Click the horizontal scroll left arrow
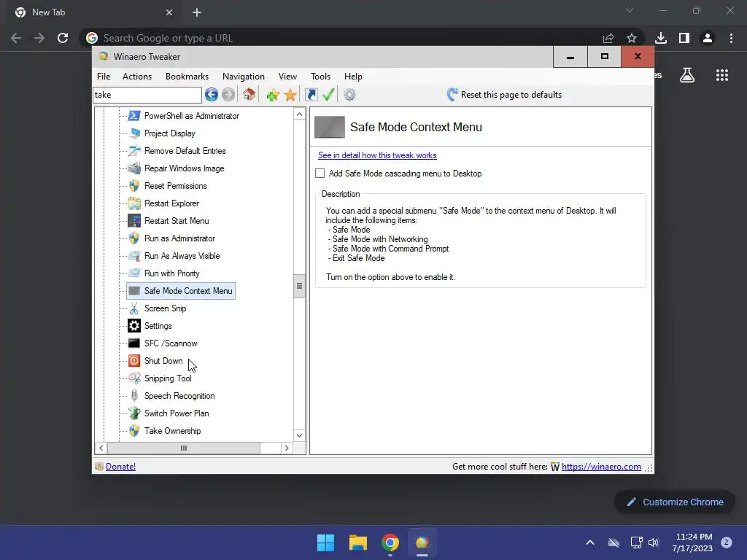Image resolution: width=747 pixels, height=560 pixels. click(x=101, y=448)
